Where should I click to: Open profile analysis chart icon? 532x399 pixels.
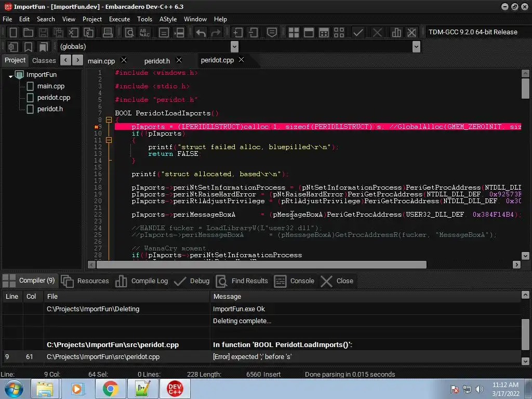click(396, 33)
